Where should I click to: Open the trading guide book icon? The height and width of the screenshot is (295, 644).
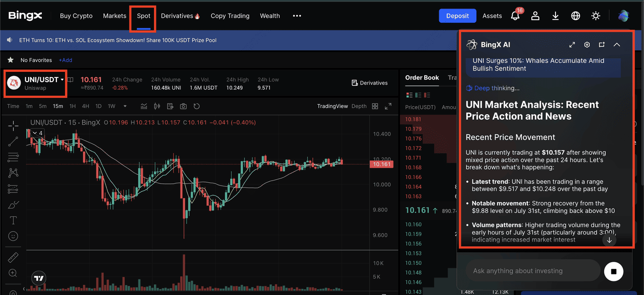pyautogui.click(x=70, y=80)
